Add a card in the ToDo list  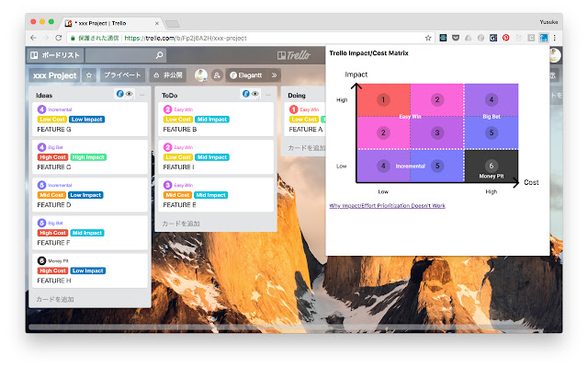pos(181,224)
